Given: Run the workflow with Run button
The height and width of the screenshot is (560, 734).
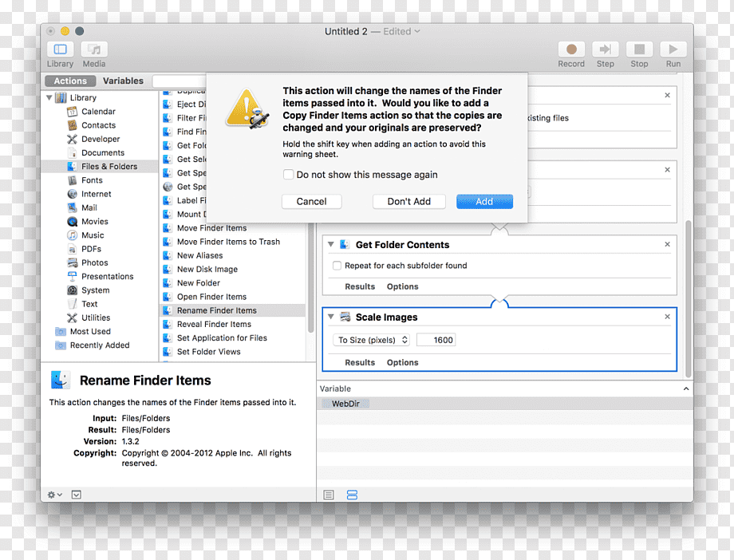Looking at the screenshot, I should (x=673, y=49).
